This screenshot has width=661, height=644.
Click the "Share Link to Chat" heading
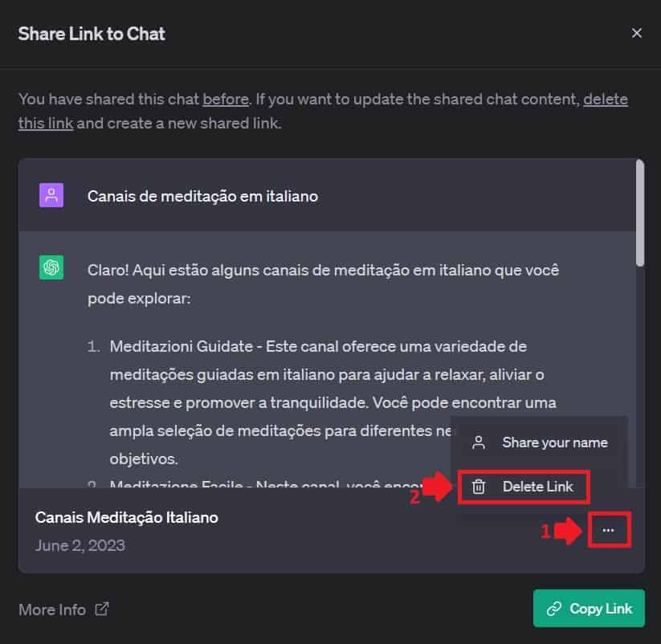92,34
